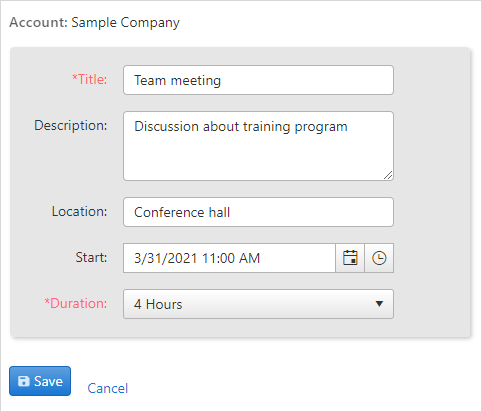
Task: Click the Account heading label
Action: 38,22
